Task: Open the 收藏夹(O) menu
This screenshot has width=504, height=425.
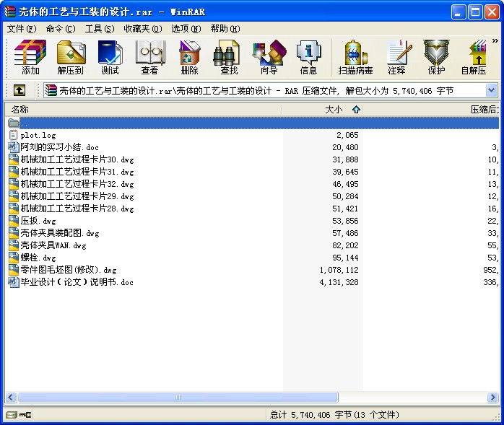Action: 142,29
